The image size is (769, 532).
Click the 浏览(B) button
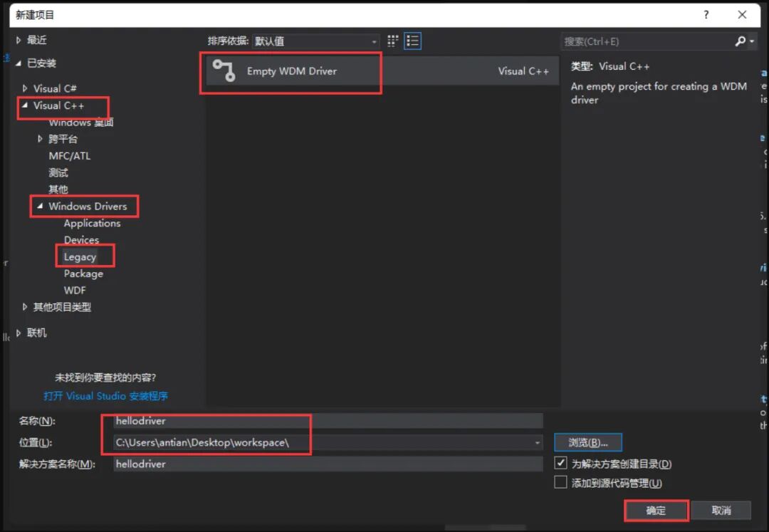pos(587,442)
